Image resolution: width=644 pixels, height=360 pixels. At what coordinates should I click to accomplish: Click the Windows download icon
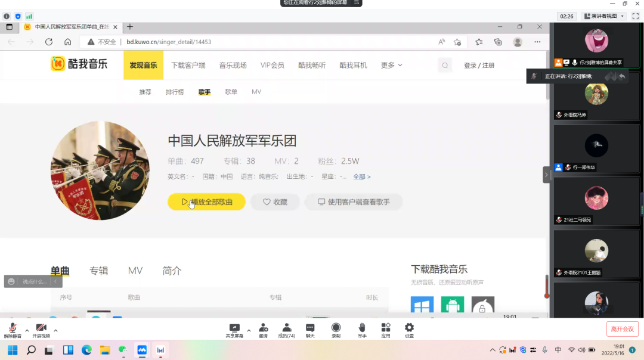[x=422, y=305]
